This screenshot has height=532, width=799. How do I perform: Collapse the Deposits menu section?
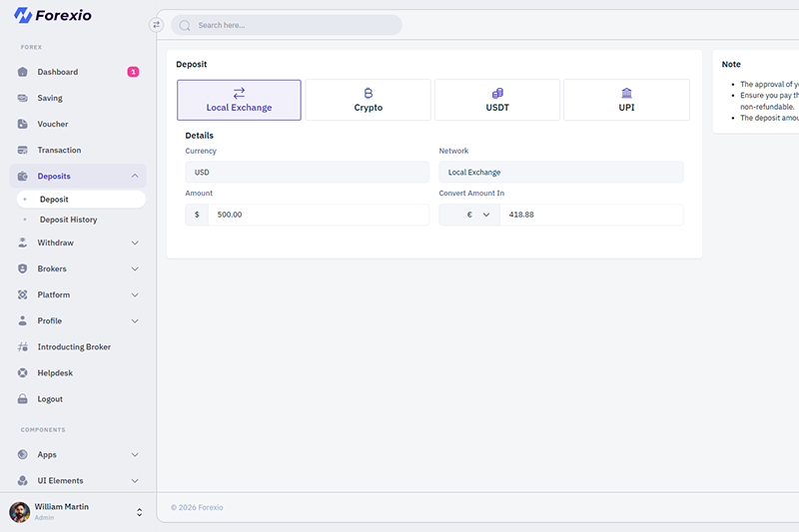coord(135,177)
